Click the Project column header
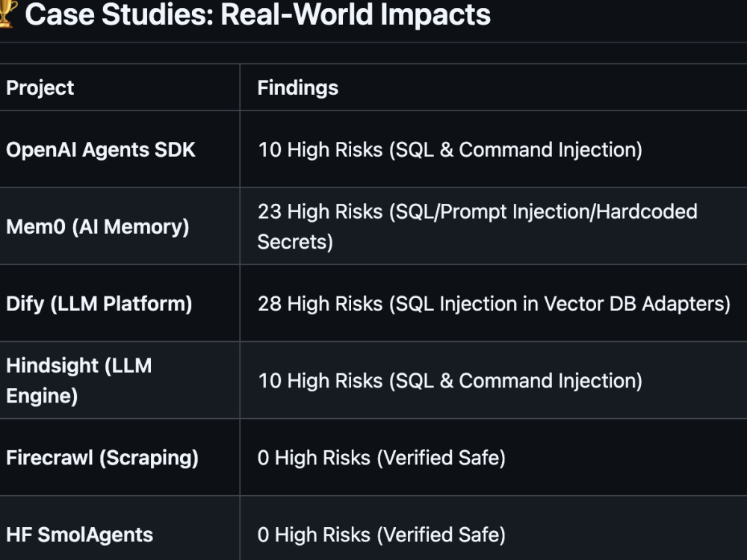This screenshot has height=560, width=747. click(x=40, y=87)
